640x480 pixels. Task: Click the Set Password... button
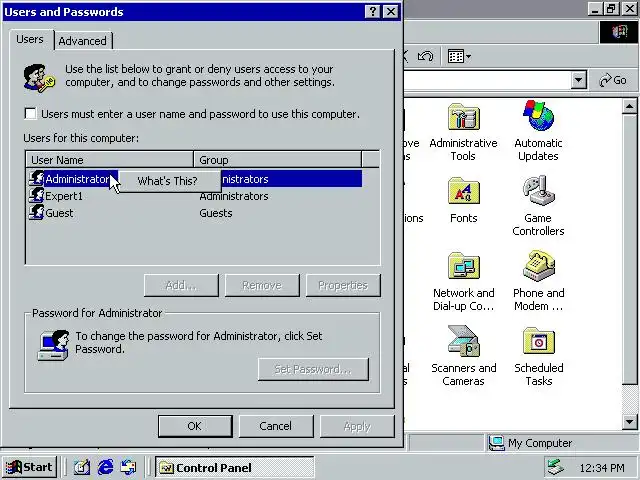point(313,369)
